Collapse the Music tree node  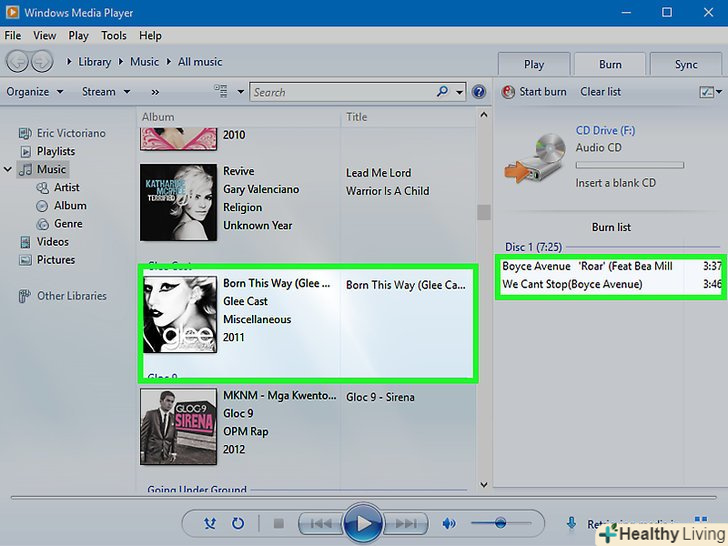click(x=8, y=169)
